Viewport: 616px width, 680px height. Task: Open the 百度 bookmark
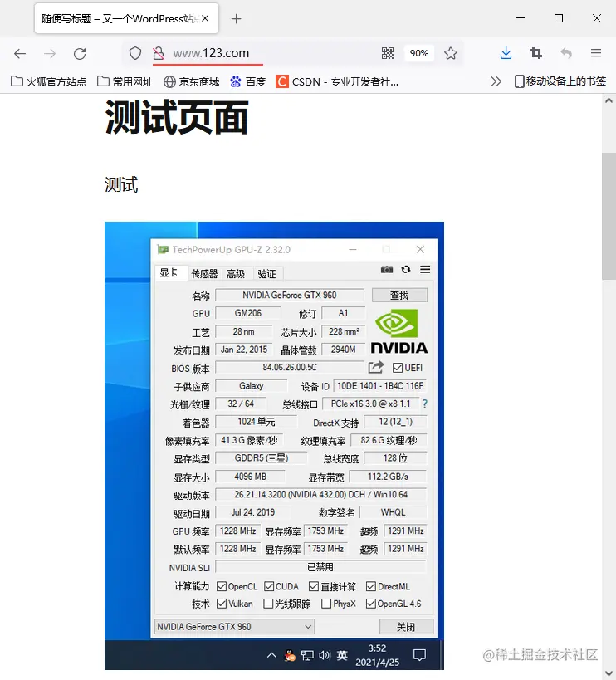247,81
